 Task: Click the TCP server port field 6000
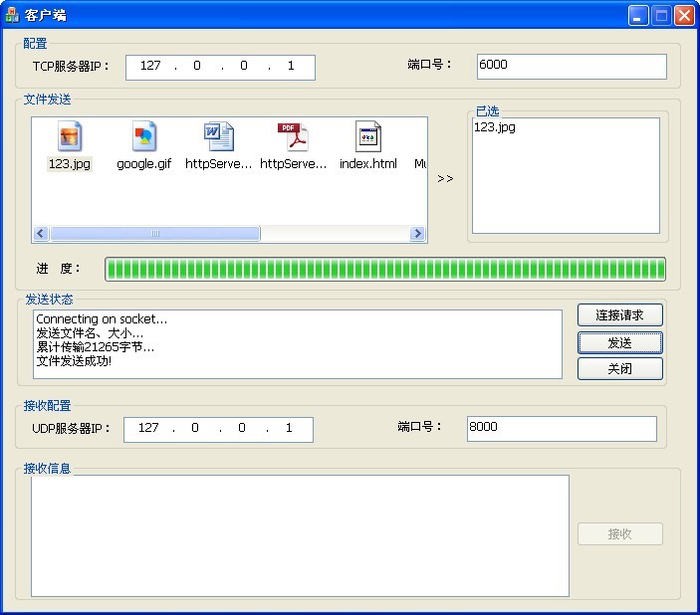pos(572,67)
